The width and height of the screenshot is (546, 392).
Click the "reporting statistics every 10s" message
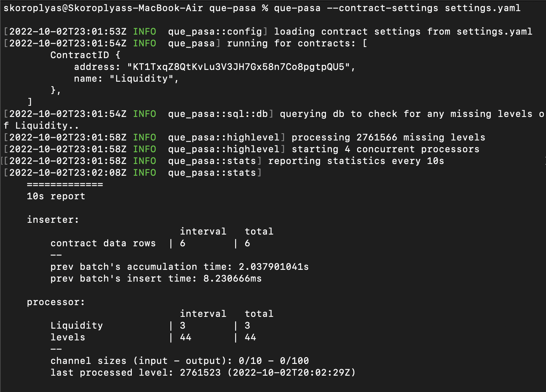click(356, 161)
